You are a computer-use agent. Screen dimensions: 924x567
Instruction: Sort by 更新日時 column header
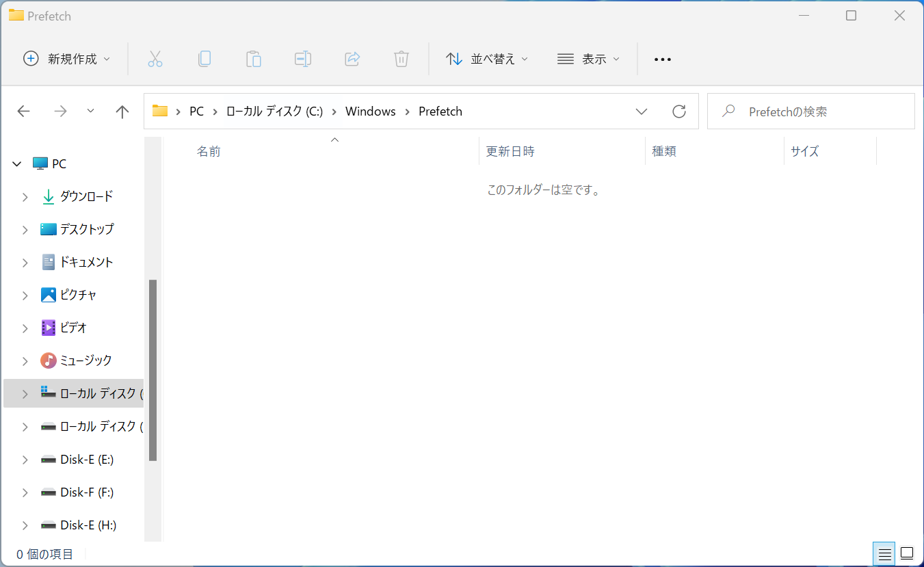(510, 151)
